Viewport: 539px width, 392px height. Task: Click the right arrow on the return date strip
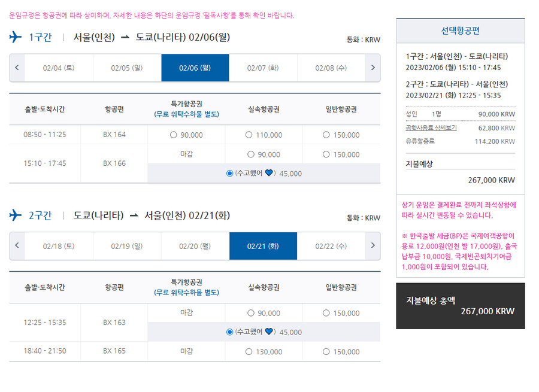tap(373, 245)
